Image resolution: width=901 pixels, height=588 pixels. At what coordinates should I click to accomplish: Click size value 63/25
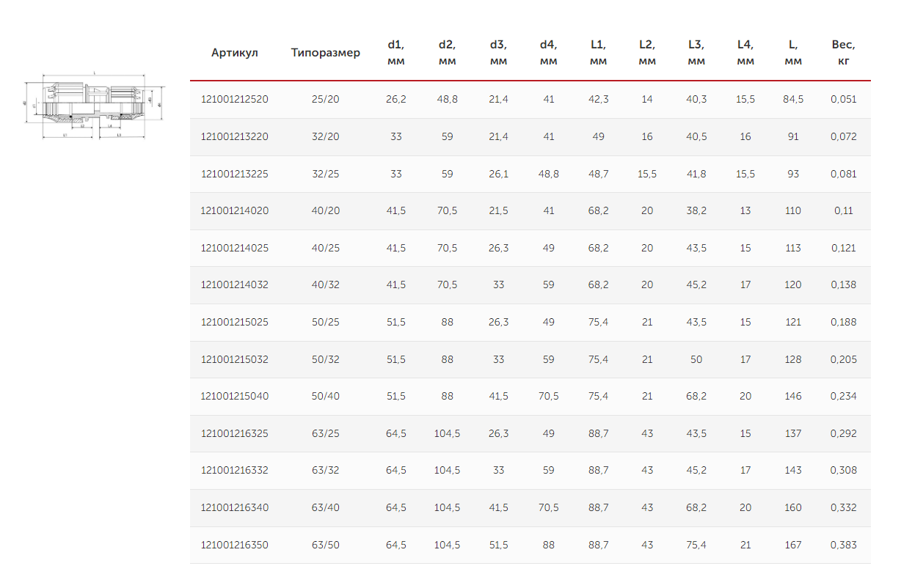[x=326, y=433]
